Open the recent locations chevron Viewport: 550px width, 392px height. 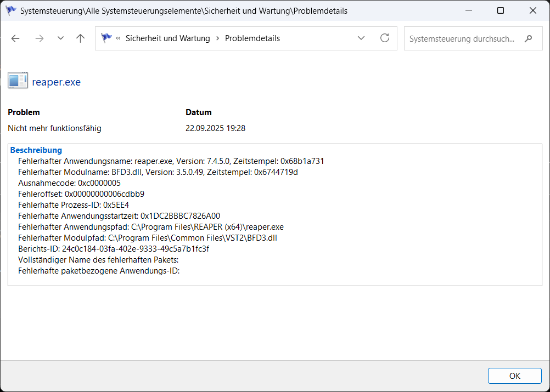[x=60, y=38]
